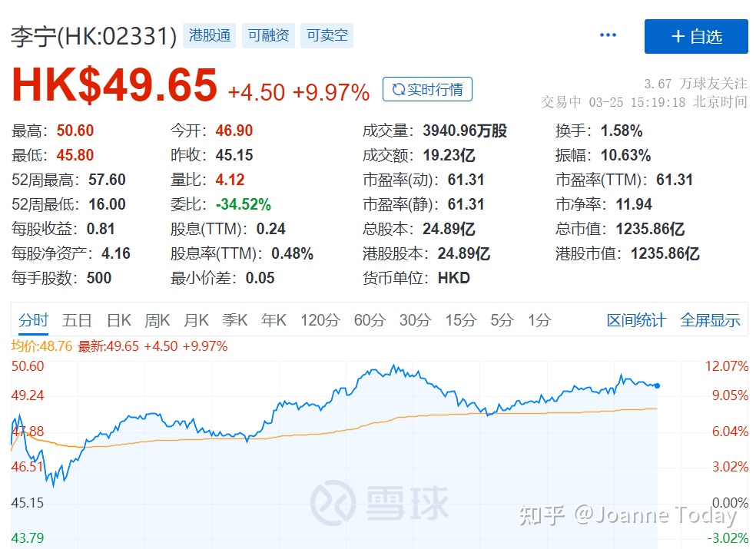Image resolution: width=756 pixels, height=549 pixels.
Task: Select the 60分 interval
Action: 370,320
